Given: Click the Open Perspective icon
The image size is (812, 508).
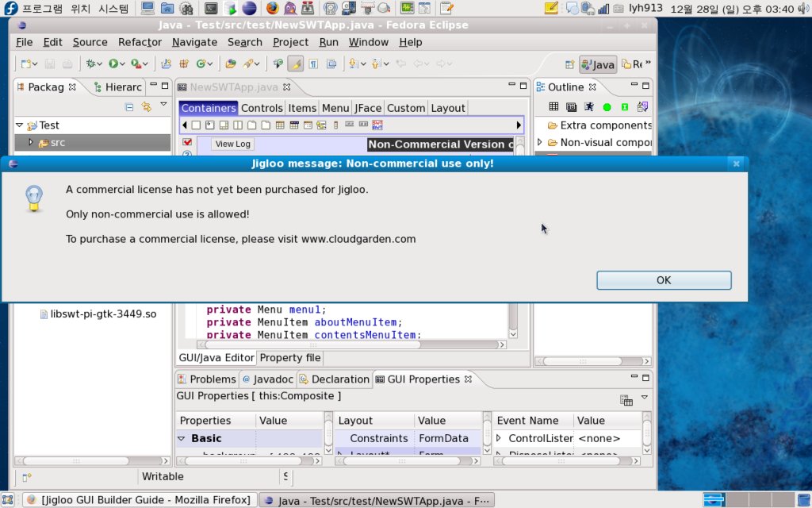Looking at the screenshot, I should click(569, 64).
